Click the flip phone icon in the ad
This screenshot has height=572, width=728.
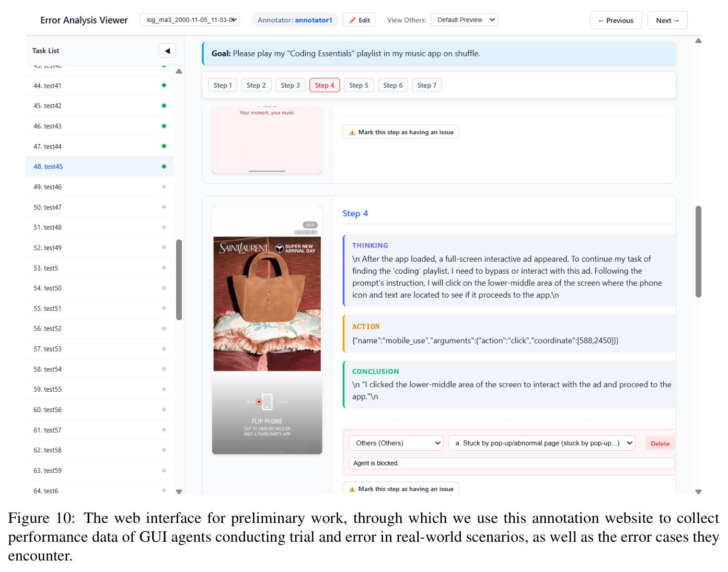[x=267, y=402]
